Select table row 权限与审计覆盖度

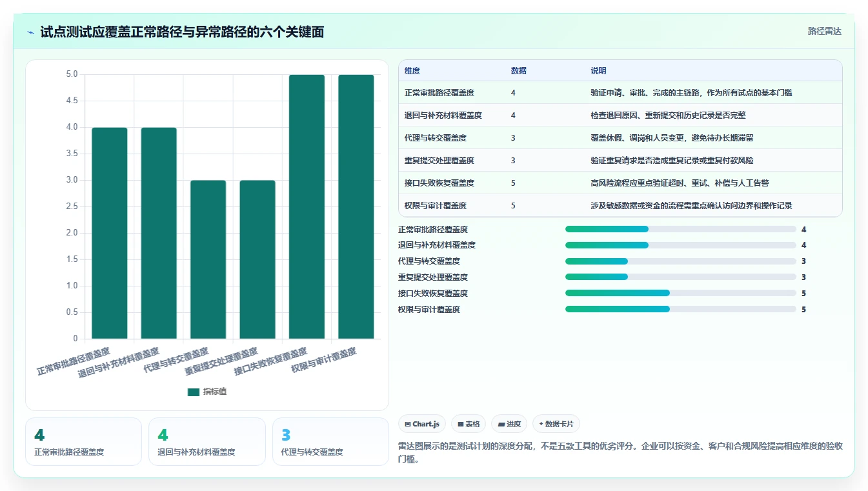620,205
